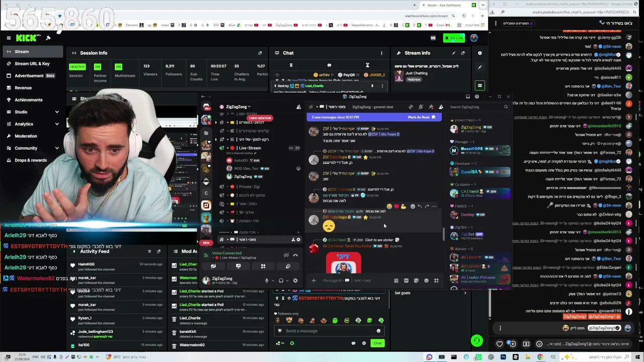This screenshot has width=644, height=362.
Task: Click the Discord chat scrollbar
Action: click(x=443, y=233)
